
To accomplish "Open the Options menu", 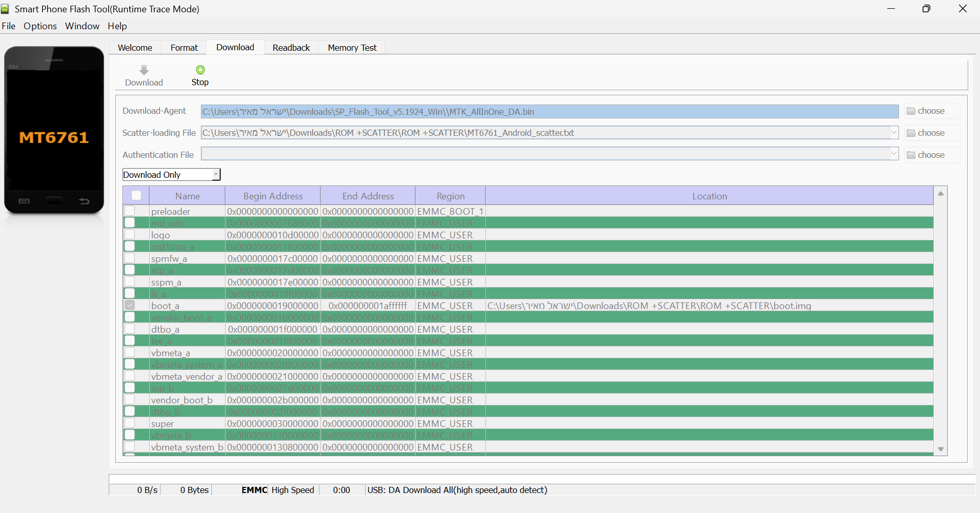I will point(40,26).
